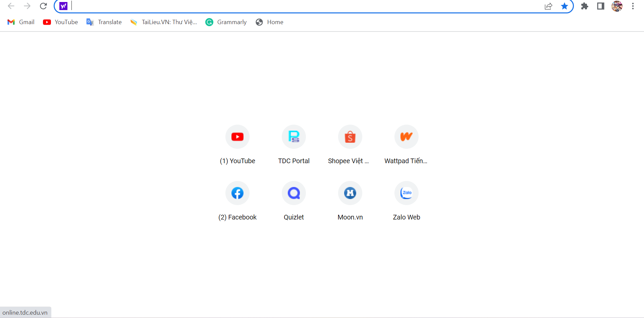Share this page using the share icon
Screen dimensions: 644x318
pyautogui.click(x=548, y=6)
